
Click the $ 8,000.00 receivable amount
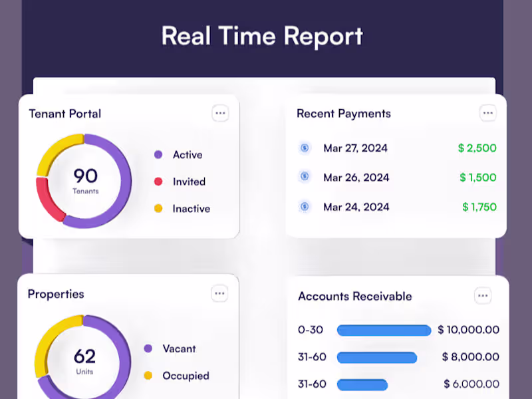471,356
